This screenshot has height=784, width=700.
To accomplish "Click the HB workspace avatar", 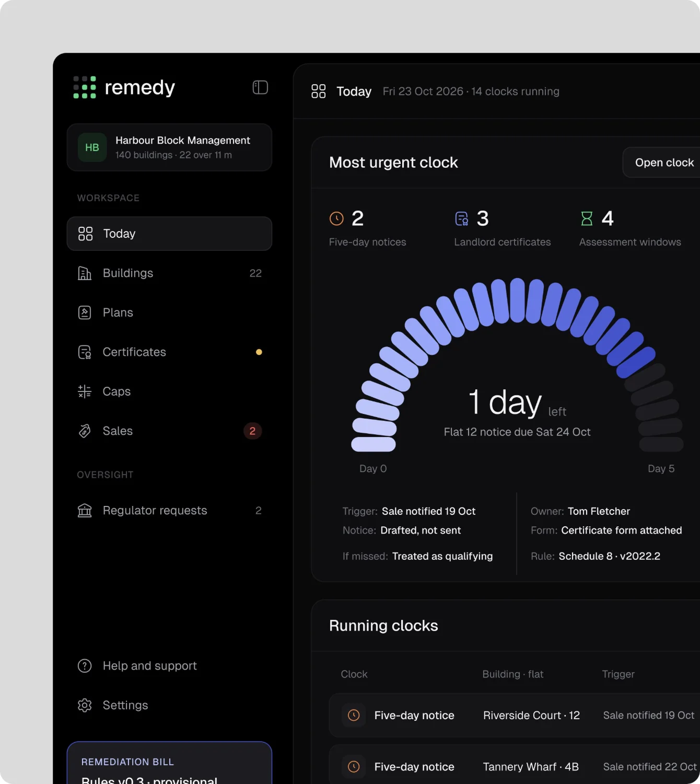I will [x=92, y=147].
